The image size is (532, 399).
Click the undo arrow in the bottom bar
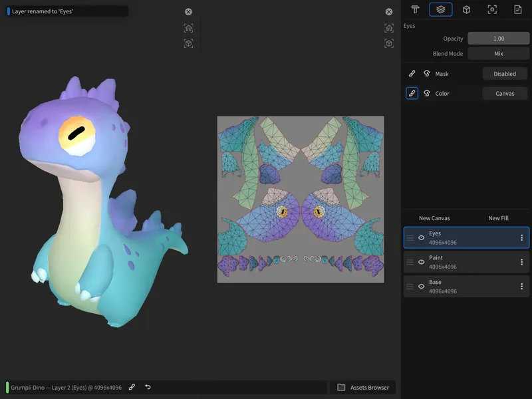[x=148, y=387]
